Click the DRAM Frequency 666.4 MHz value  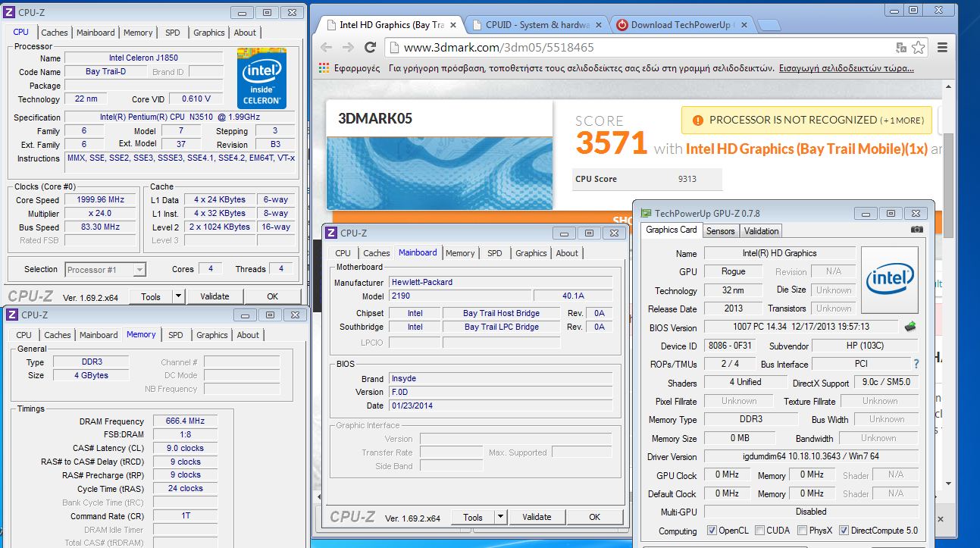[186, 421]
